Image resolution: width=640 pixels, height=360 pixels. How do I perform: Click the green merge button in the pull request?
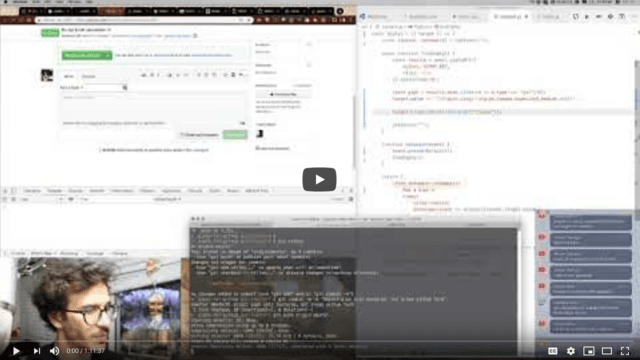click(87, 55)
